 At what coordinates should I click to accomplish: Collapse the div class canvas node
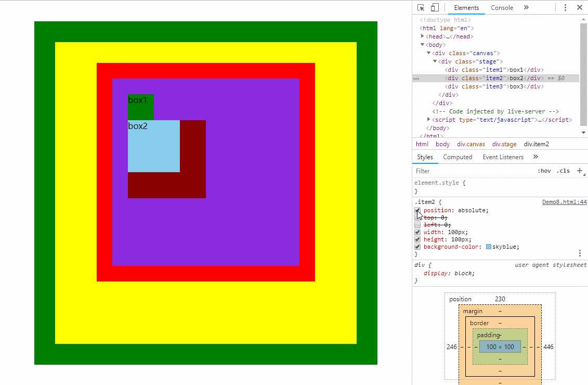[428, 53]
